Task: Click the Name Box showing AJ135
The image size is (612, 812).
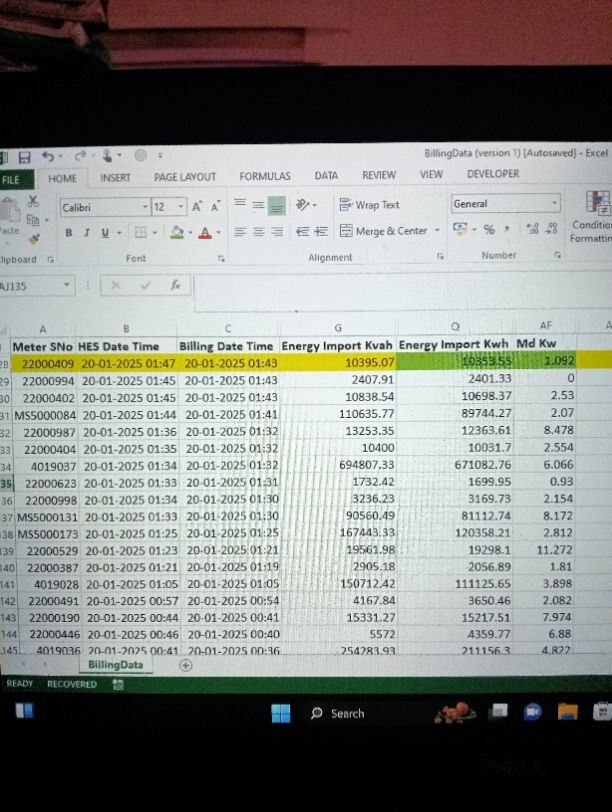Action: coord(30,286)
